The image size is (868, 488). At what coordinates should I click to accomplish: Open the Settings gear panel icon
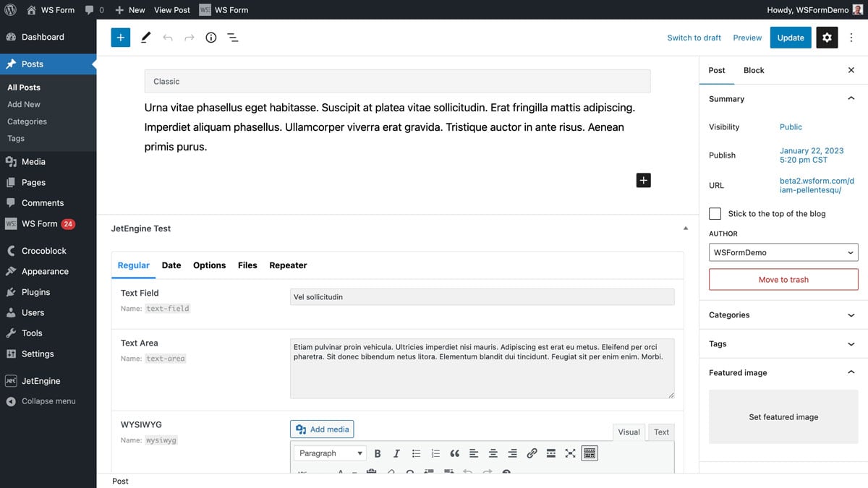(827, 37)
